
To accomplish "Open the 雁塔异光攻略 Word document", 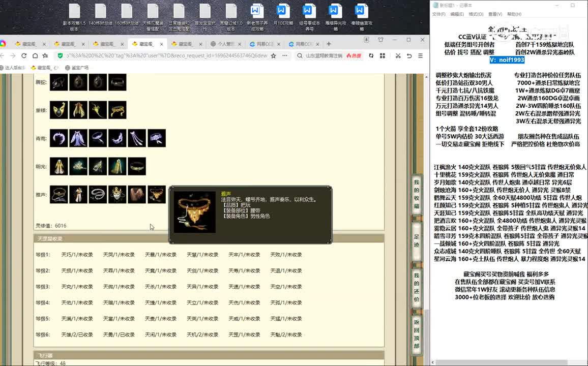I will point(336,17).
